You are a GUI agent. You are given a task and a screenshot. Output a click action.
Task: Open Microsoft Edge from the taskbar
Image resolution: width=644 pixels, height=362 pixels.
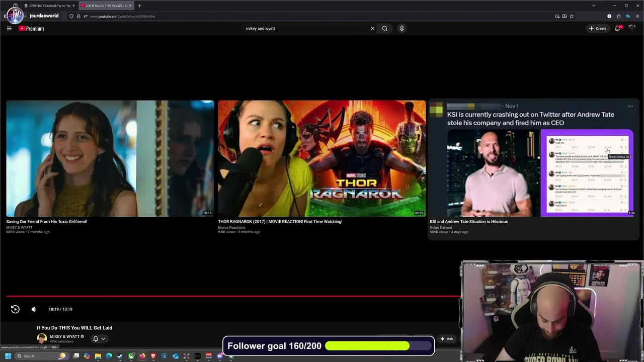click(109, 356)
